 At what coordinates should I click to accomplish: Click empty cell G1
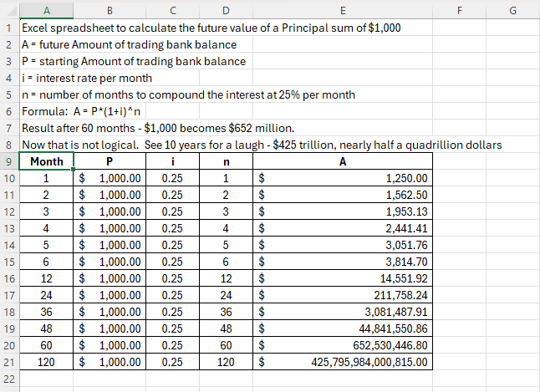(x=512, y=28)
